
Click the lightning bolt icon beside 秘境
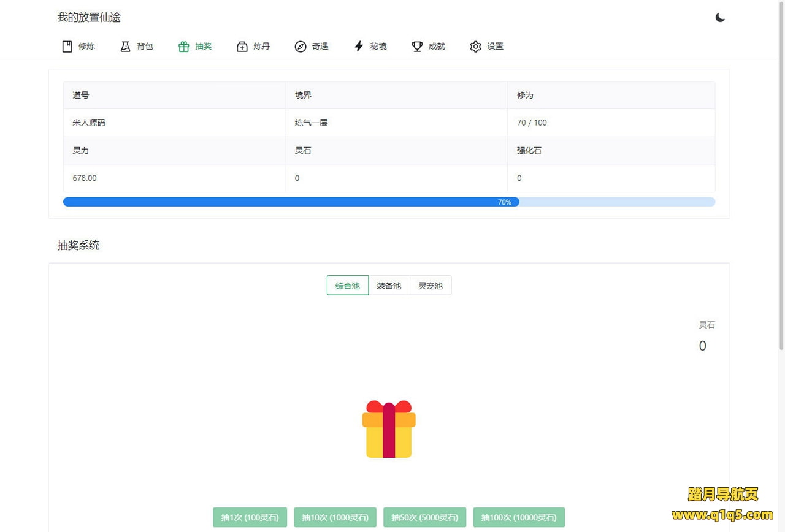(x=359, y=47)
